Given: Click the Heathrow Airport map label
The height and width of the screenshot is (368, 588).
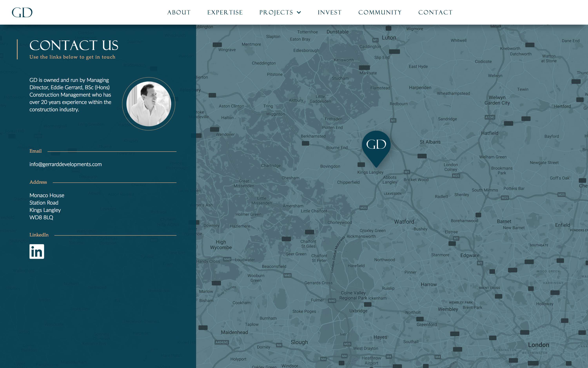Looking at the screenshot, I should 371,361.
